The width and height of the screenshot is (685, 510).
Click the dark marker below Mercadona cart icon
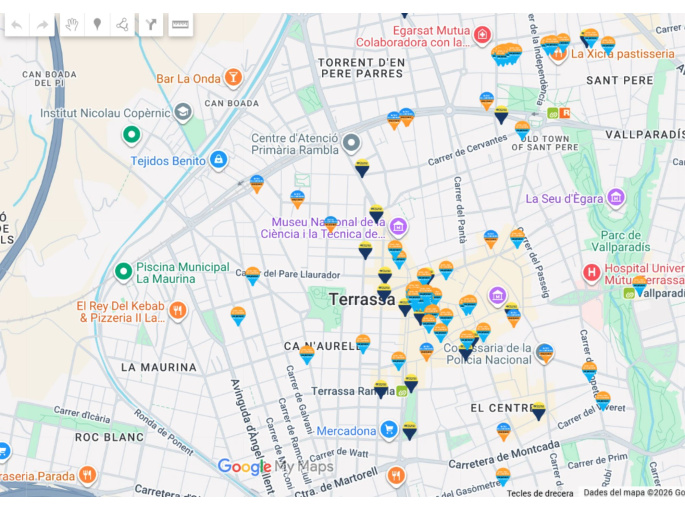(409, 430)
